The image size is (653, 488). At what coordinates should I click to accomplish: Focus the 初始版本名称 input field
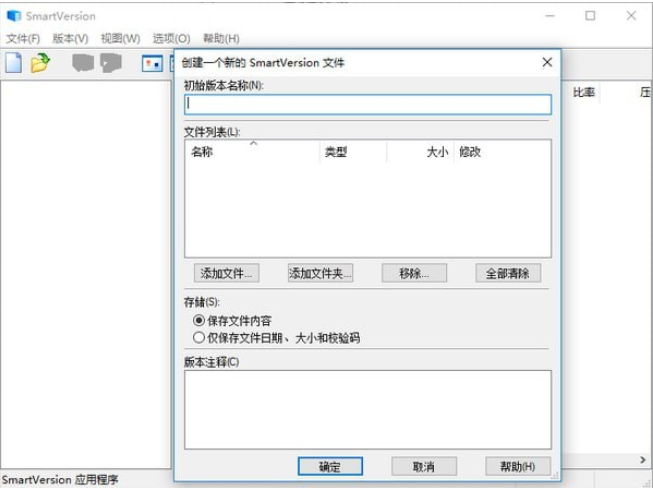pyautogui.click(x=368, y=104)
